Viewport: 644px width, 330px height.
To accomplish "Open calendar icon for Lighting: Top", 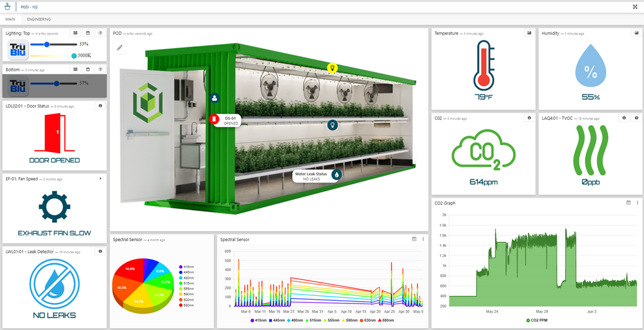I will tap(88, 33).
